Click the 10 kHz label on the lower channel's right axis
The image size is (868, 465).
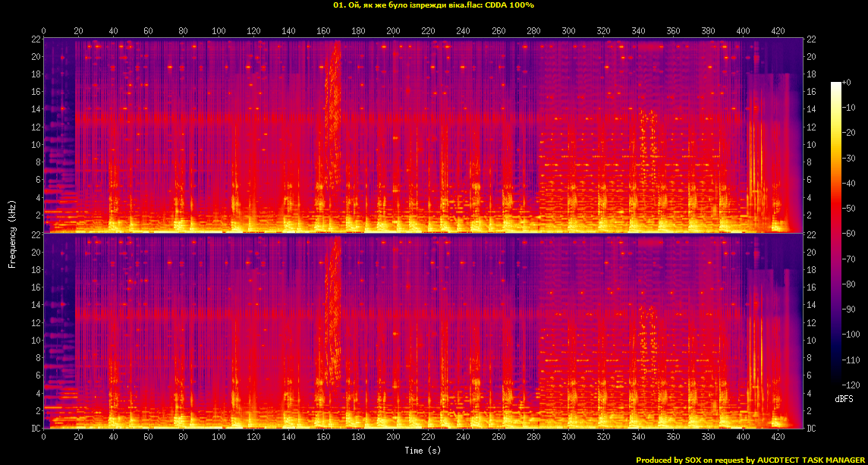(811, 341)
